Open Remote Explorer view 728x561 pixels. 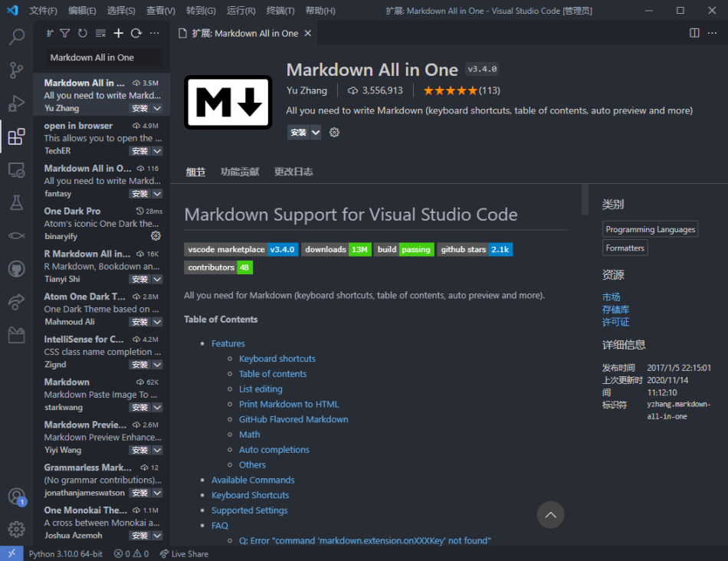click(16, 170)
